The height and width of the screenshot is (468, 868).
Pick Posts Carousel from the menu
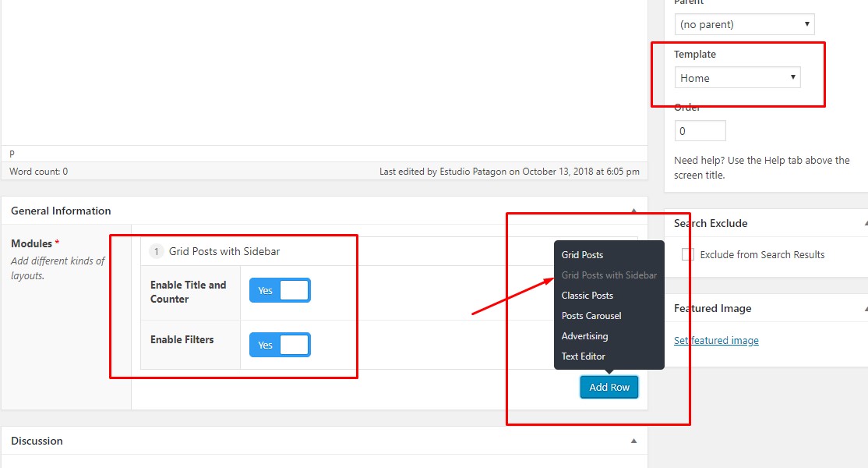click(x=591, y=316)
